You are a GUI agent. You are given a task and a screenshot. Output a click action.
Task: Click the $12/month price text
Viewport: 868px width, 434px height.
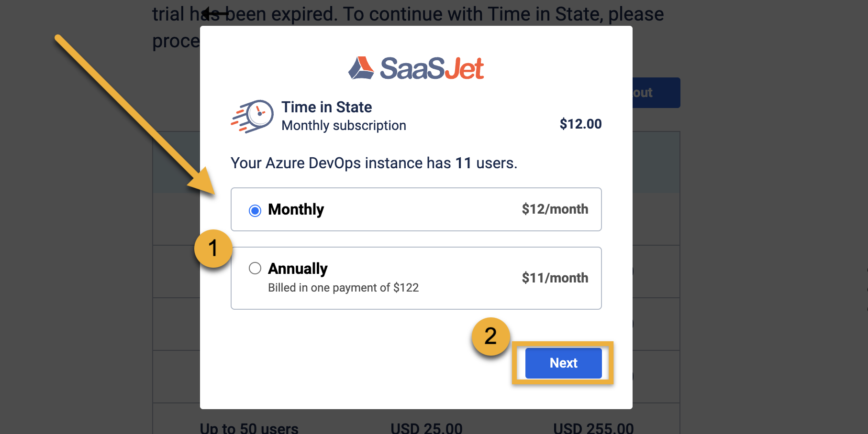click(555, 209)
